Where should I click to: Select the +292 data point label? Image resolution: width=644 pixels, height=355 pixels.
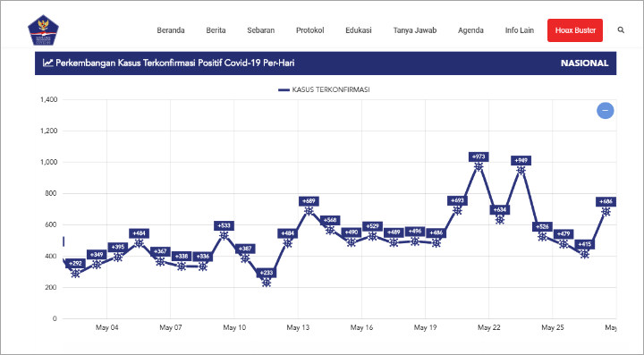pos(75,264)
